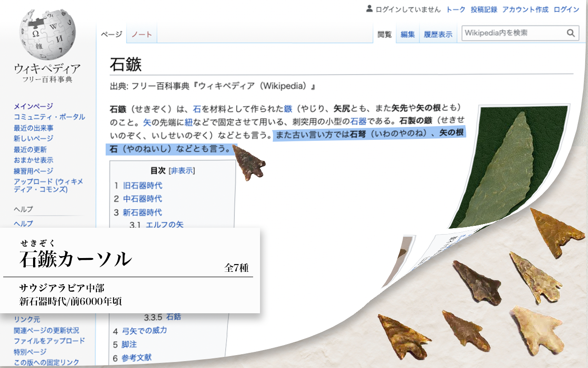This screenshot has height=368, width=588.
Task: Click the user silhouette icon beside ログインしていません
Action: 368,9
